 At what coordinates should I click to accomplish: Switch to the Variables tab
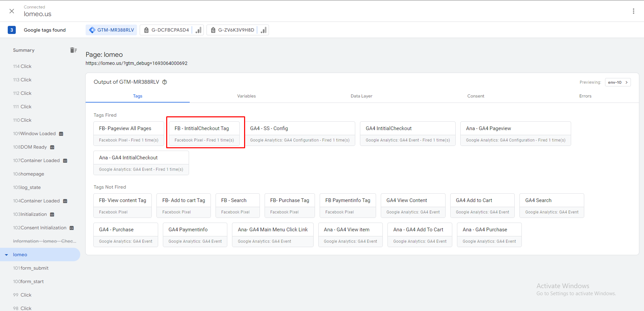246,96
